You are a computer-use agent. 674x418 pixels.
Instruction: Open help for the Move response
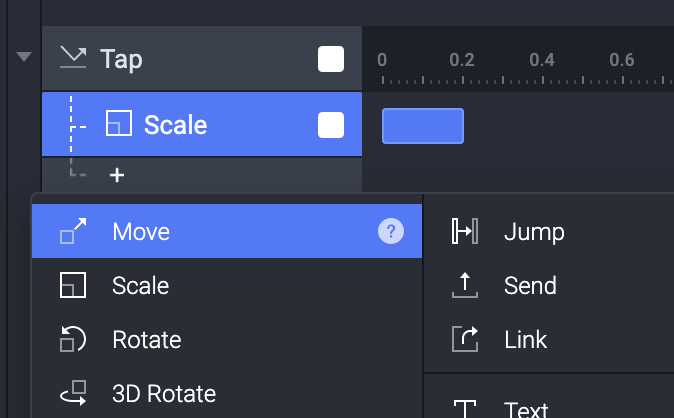click(x=391, y=232)
